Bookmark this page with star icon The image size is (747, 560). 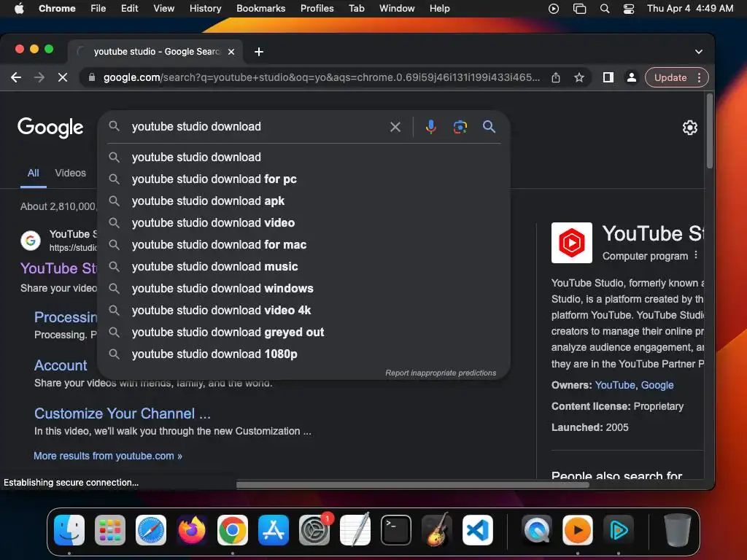[578, 77]
